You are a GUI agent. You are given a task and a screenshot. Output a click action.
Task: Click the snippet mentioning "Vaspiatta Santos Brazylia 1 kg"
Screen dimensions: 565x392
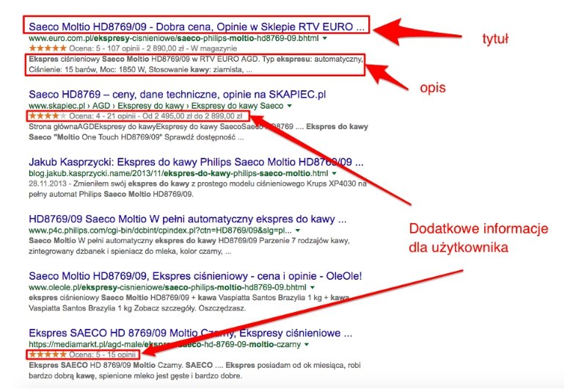[x=189, y=303]
